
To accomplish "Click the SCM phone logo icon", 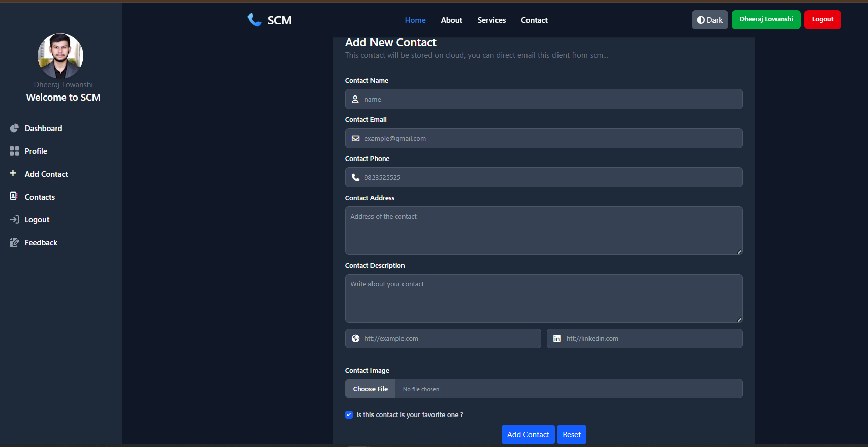I will coord(255,20).
